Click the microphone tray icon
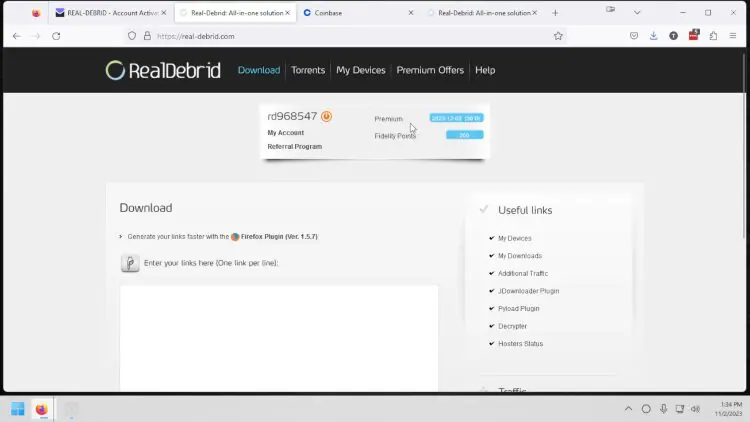The image size is (750, 422). click(663, 409)
